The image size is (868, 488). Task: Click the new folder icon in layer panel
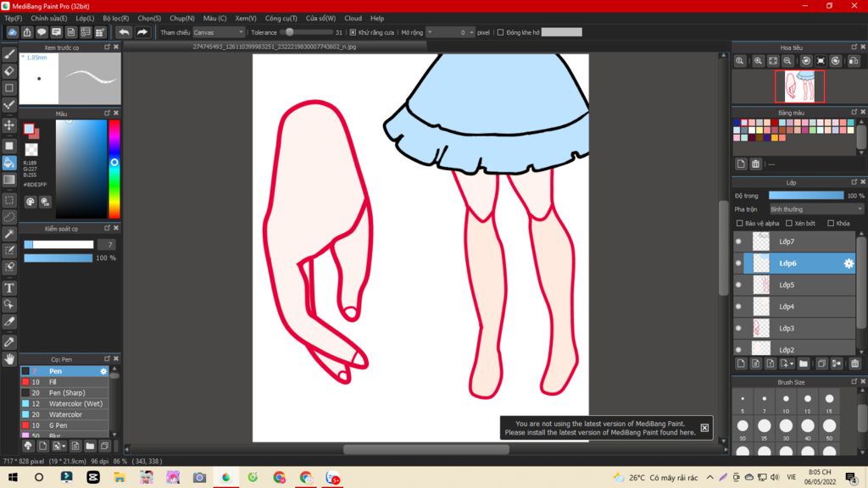pos(804,363)
